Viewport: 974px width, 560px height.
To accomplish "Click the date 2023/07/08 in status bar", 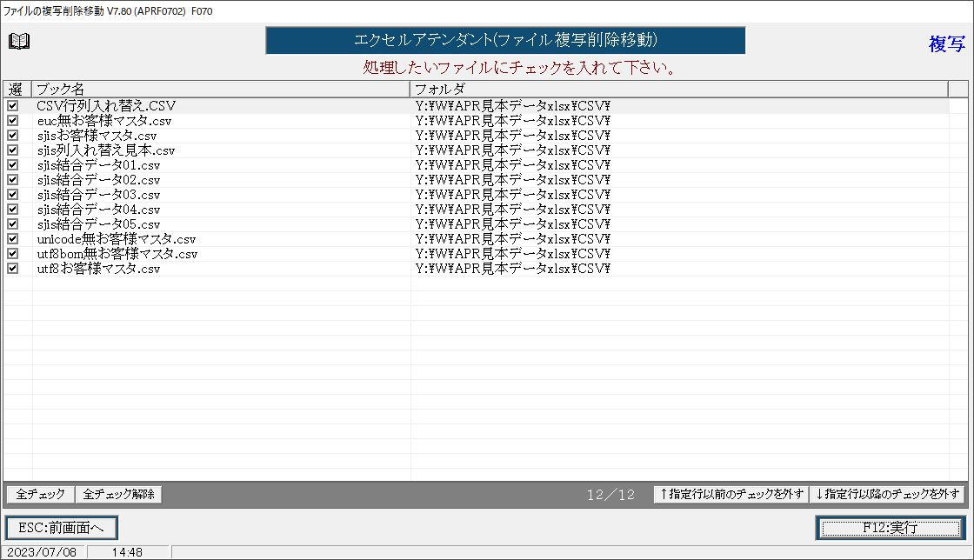I will pos(42,552).
